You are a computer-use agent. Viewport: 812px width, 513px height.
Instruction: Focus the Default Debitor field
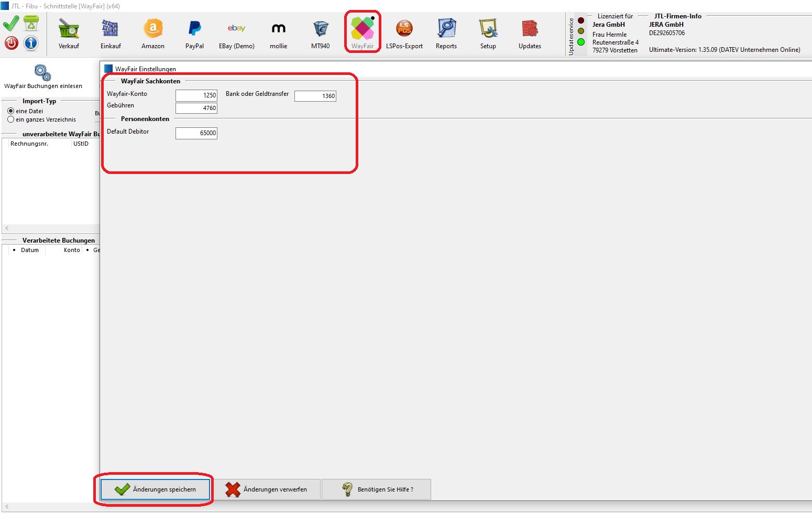click(x=196, y=133)
